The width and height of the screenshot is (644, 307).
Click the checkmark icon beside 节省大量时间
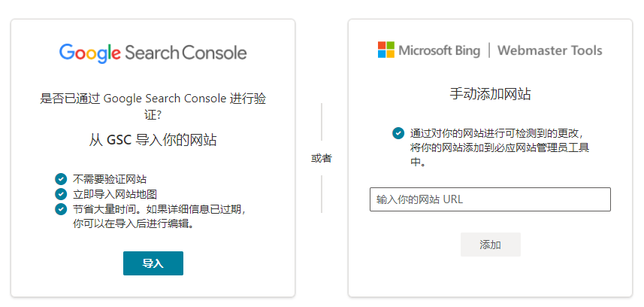point(60,209)
